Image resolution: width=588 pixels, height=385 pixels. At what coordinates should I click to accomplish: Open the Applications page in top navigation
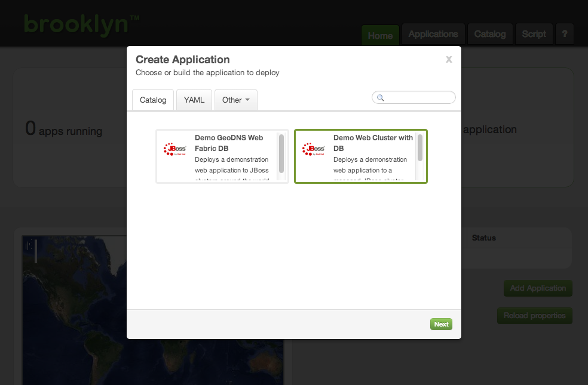coord(433,34)
